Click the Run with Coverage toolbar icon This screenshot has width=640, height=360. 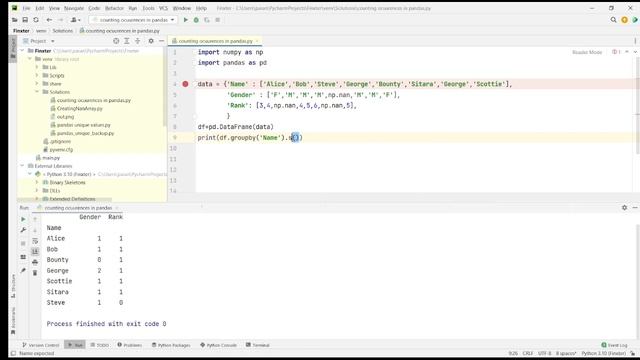tap(207, 20)
